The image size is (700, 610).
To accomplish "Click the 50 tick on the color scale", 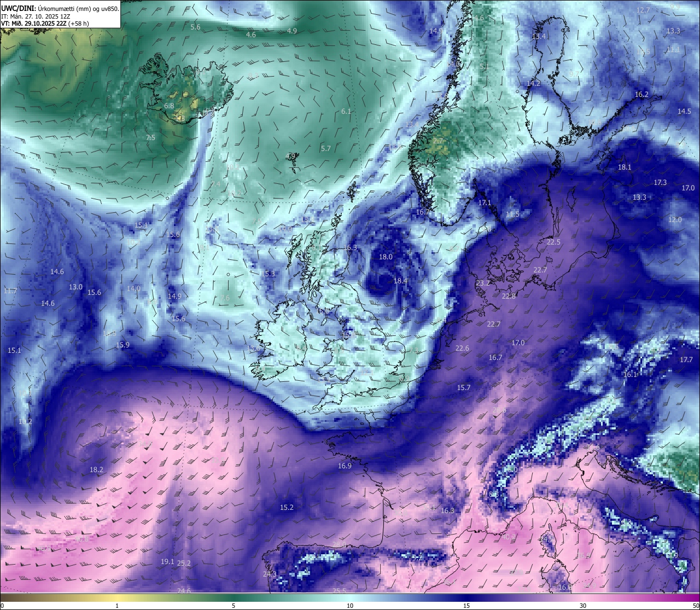I will (695, 606).
